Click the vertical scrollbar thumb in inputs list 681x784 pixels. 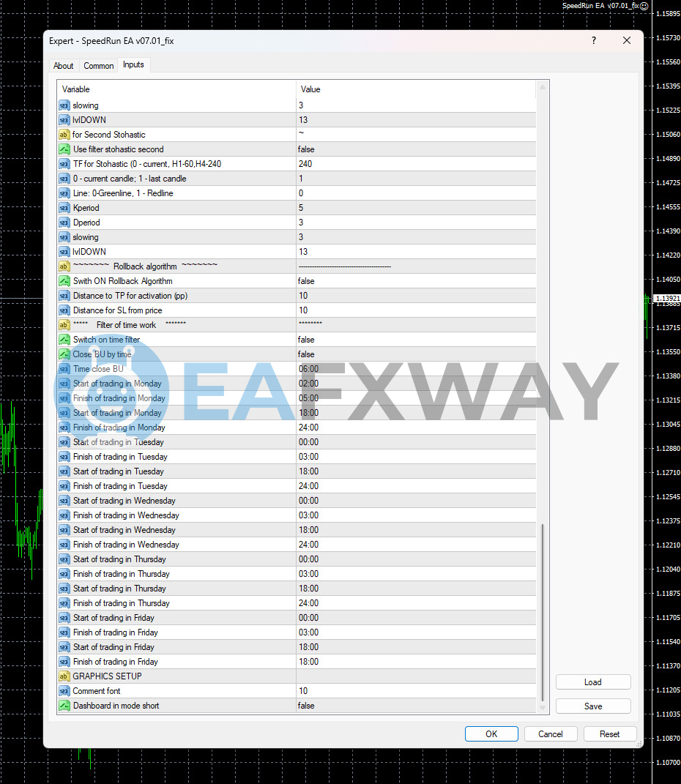[543, 612]
